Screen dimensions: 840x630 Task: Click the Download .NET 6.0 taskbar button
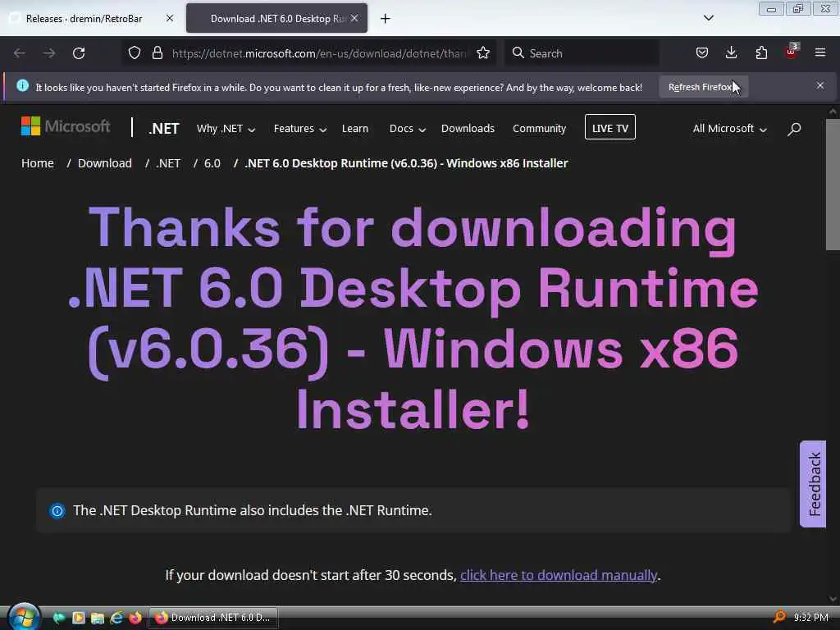click(213, 618)
